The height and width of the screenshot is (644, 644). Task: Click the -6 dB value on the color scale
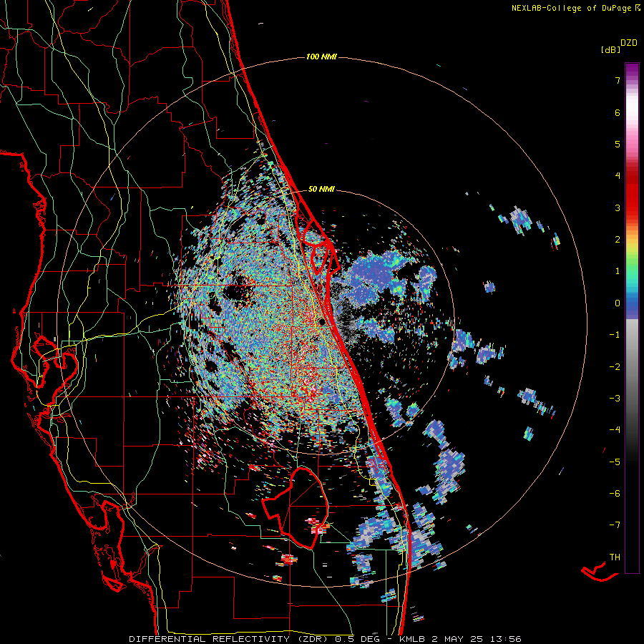click(615, 494)
